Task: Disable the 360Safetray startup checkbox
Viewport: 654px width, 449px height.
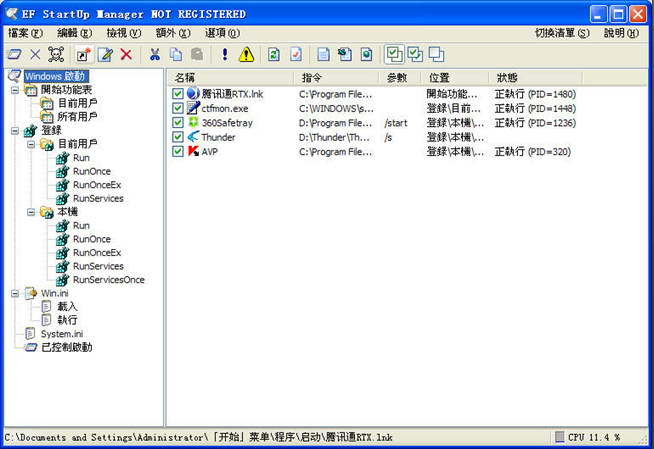Action: 178,123
